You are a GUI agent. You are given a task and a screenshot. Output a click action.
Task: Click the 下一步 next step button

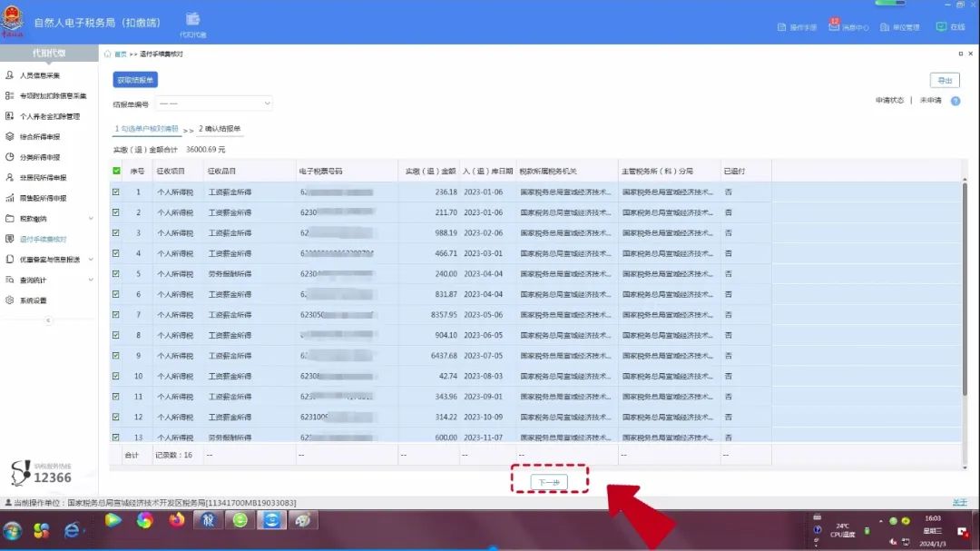coord(548,482)
